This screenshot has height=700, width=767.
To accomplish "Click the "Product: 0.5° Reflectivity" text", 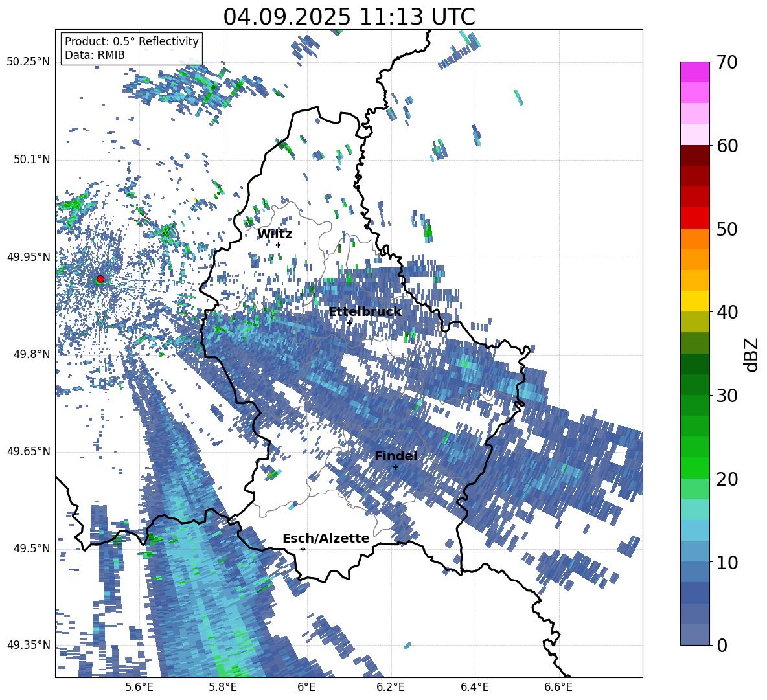I will (132, 41).
